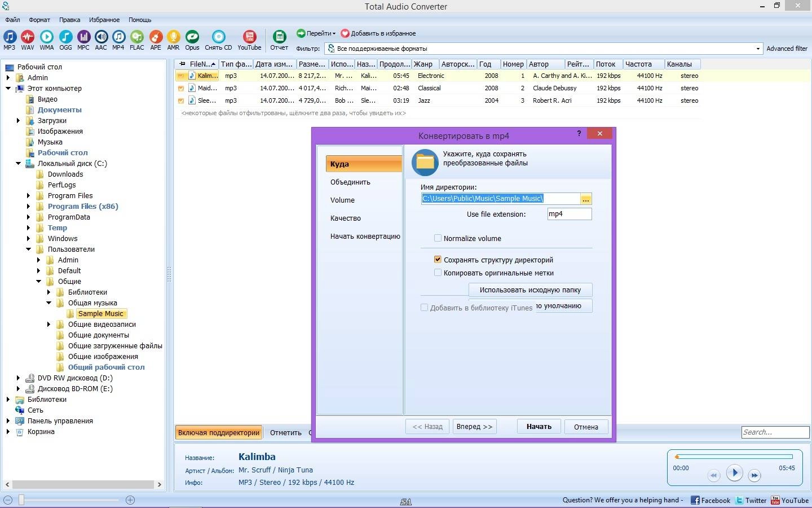Skip to next track in player

754,475
